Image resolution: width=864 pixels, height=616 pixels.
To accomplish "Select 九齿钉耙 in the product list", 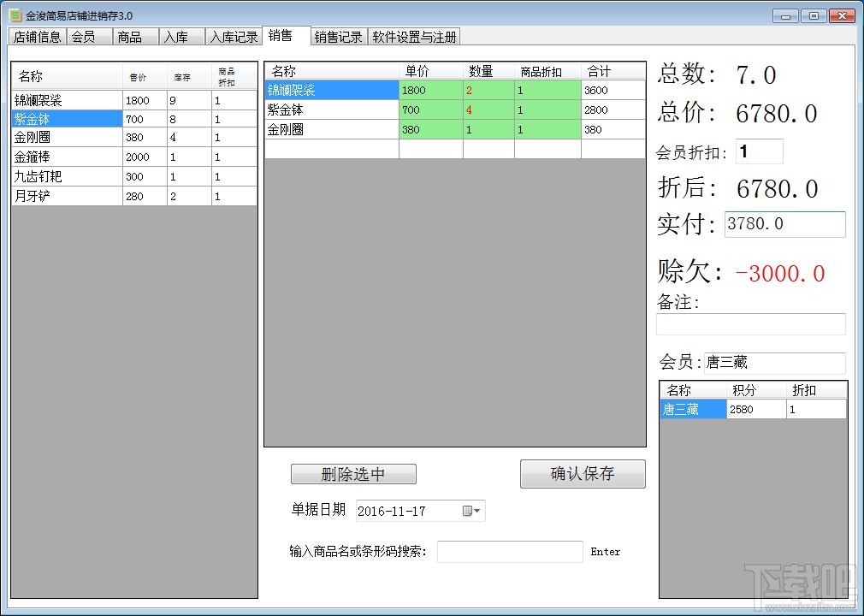I will (x=67, y=177).
